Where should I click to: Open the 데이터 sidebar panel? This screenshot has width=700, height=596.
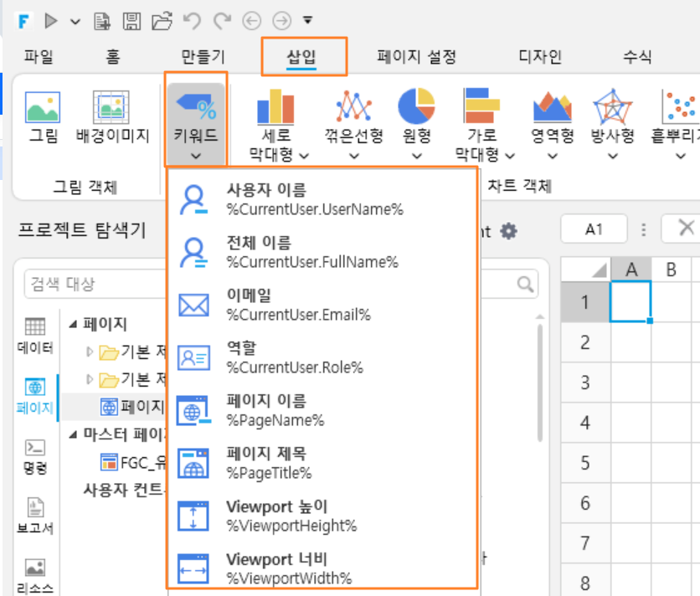[x=35, y=336]
